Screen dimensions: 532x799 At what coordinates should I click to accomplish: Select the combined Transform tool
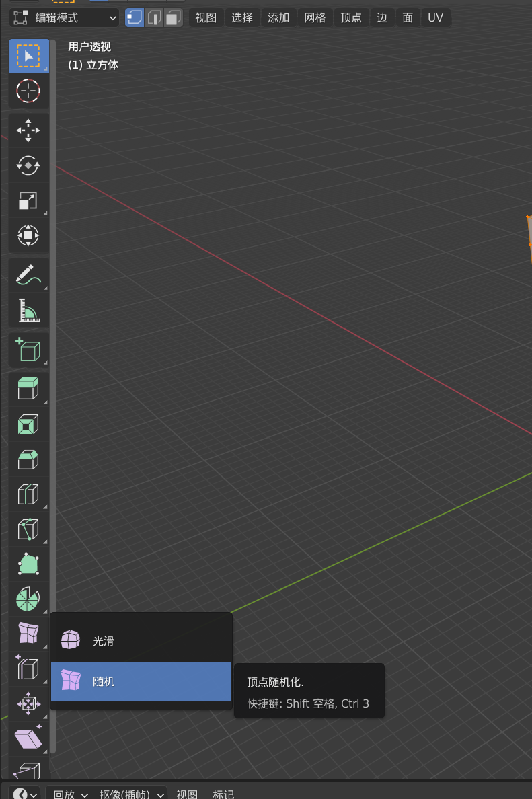[28, 235]
